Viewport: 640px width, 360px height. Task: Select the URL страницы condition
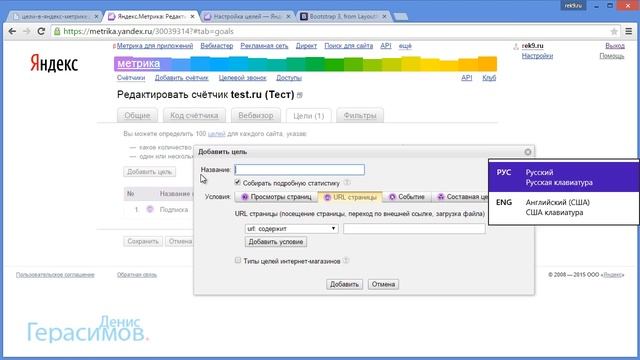click(350, 197)
